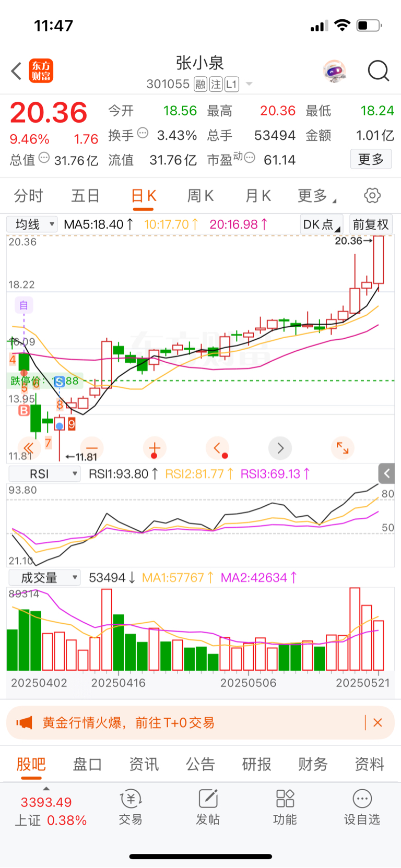Switch to the 分时 chart tab

(x=28, y=196)
